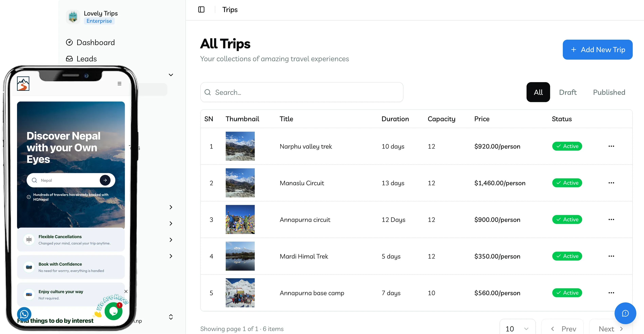Switch to the Published filter tab
The height and width of the screenshot is (334, 644).
coord(609,92)
